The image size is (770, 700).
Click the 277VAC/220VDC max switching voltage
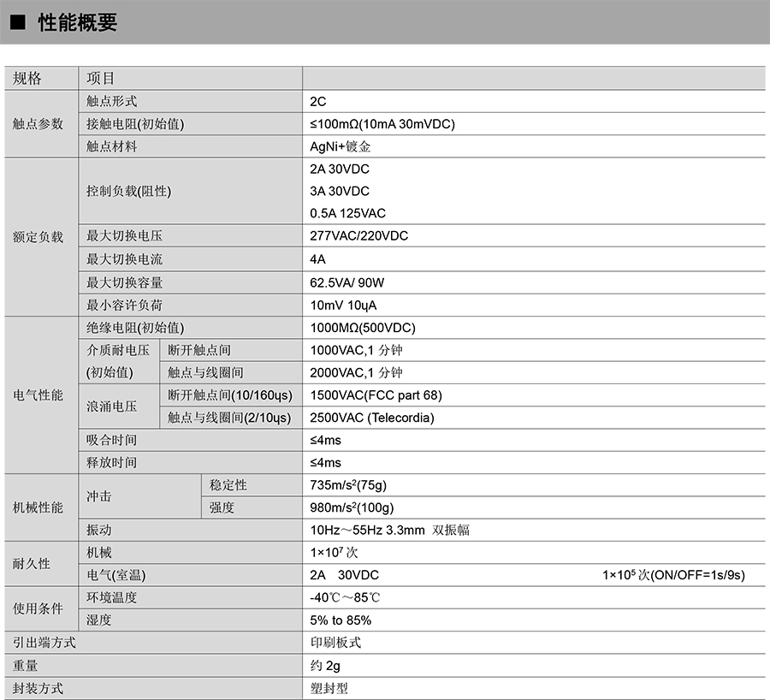358,236
